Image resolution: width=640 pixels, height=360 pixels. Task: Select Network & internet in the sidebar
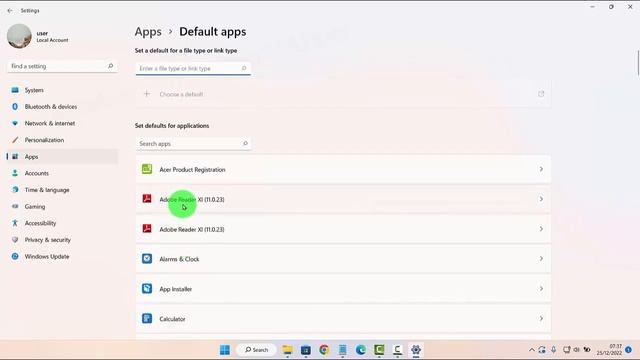pyautogui.click(x=62, y=123)
